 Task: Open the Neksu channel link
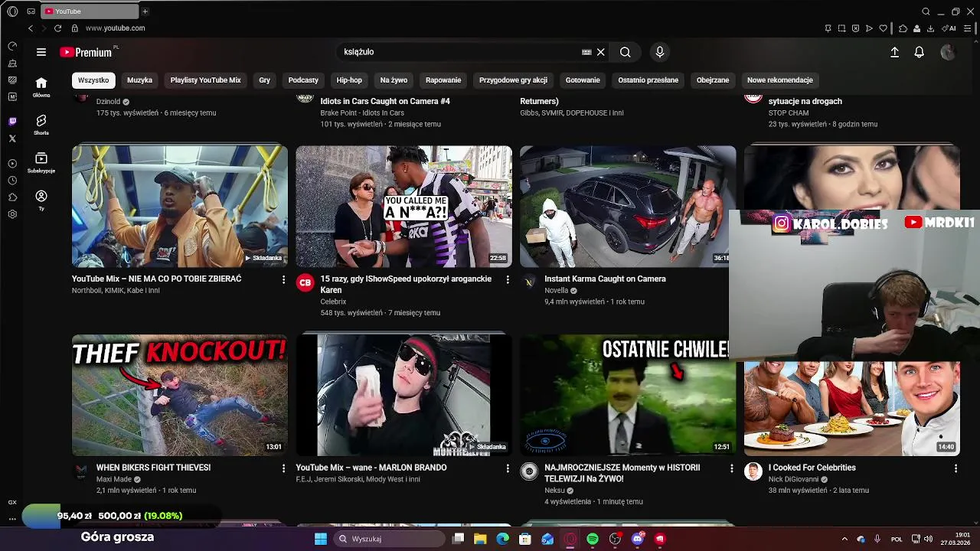click(x=554, y=491)
